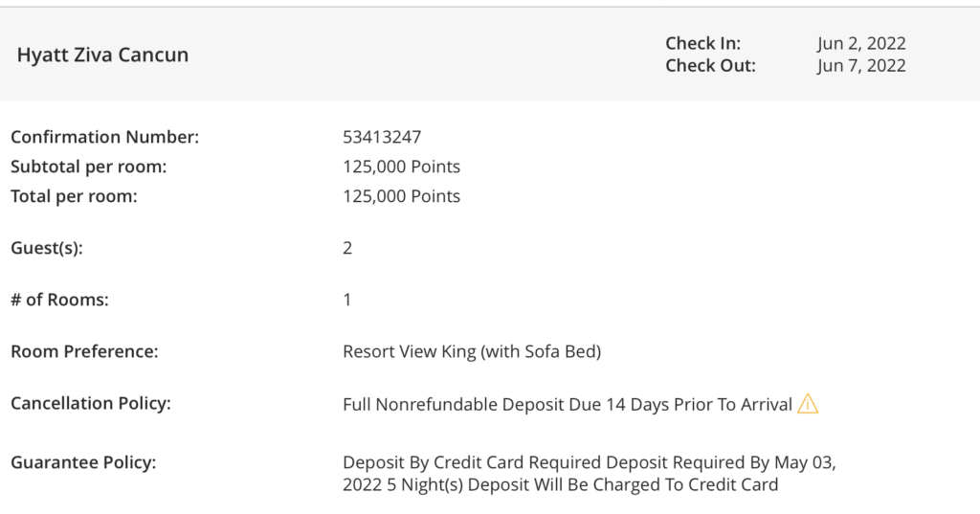Click the Room Preference label
This screenshot has height=514, width=980.
pyautogui.click(x=84, y=351)
